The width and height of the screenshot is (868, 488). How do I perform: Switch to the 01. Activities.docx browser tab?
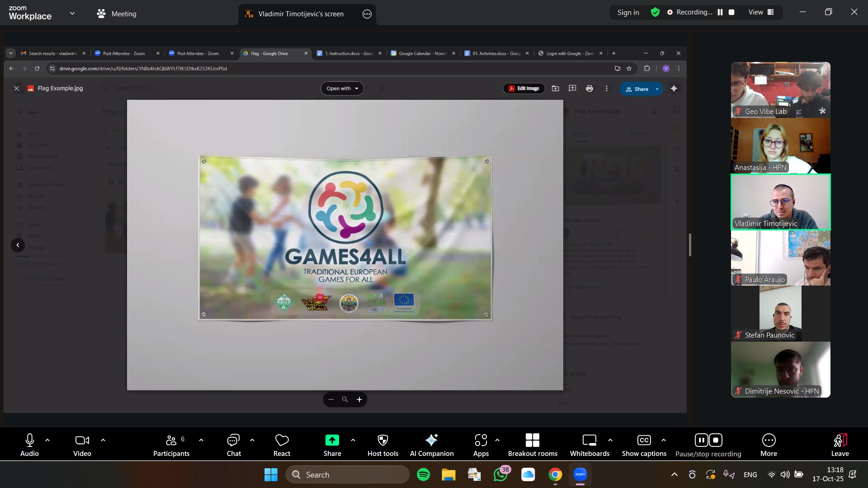click(x=497, y=53)
